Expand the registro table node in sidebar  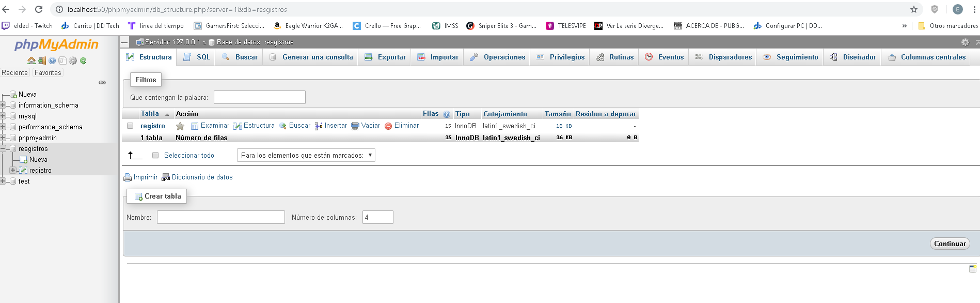tap(13, 170)
